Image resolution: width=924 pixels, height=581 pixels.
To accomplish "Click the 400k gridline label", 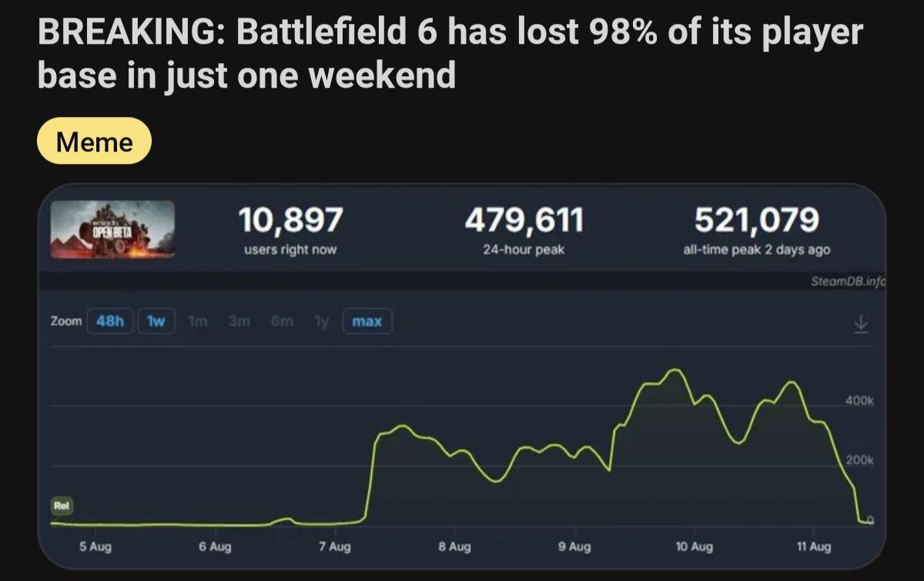I will (x=859, y=401).
